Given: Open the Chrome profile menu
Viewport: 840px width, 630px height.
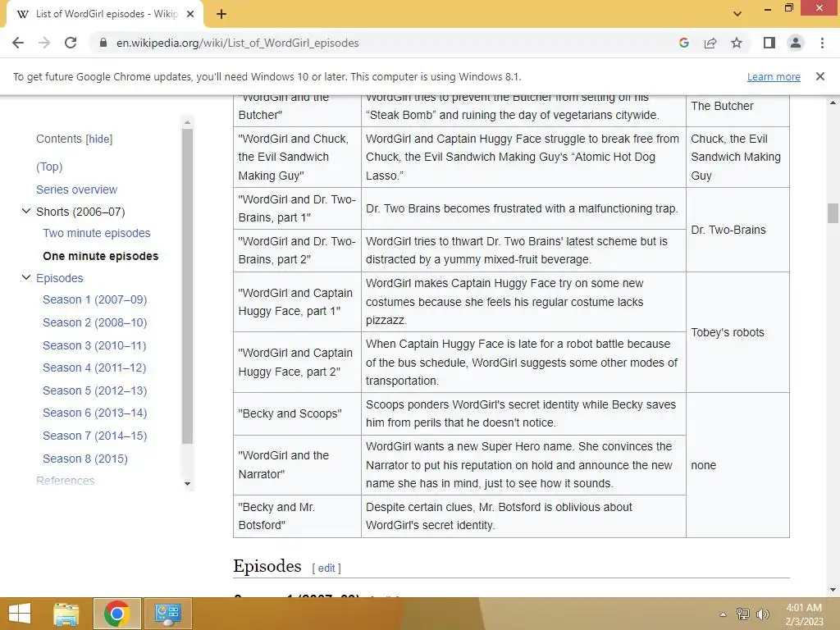Looking at the screenshot, I should [796, 43].
